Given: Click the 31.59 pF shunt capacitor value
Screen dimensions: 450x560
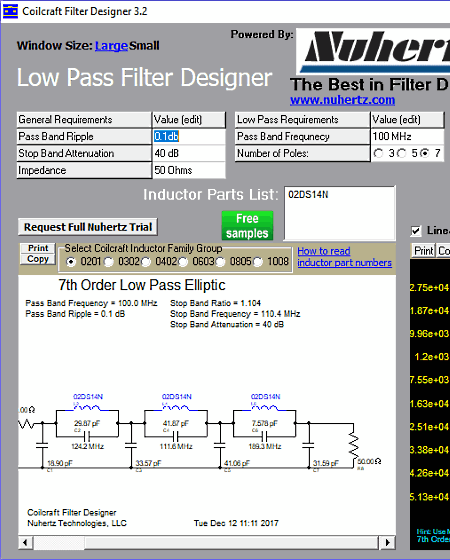Looking at the screenshot, I should (326, 463).
